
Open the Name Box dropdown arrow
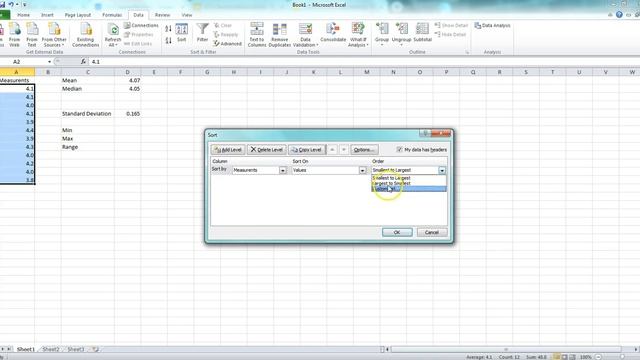(x=49, y=62)
